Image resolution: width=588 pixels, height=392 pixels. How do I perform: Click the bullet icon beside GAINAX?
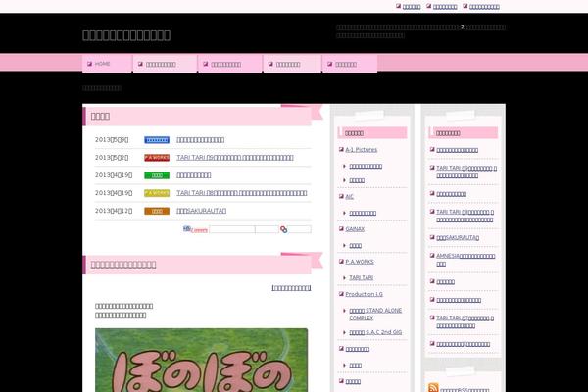click(x=341, y=228)
